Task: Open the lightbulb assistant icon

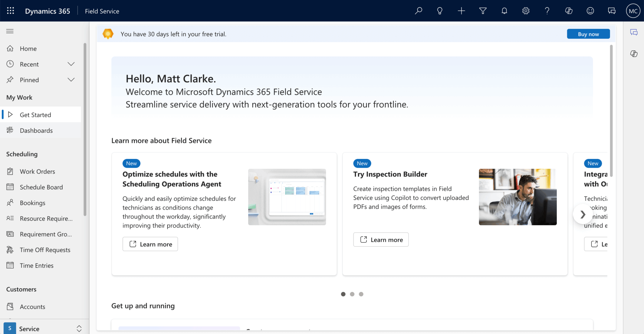Action: pos(440,11)
